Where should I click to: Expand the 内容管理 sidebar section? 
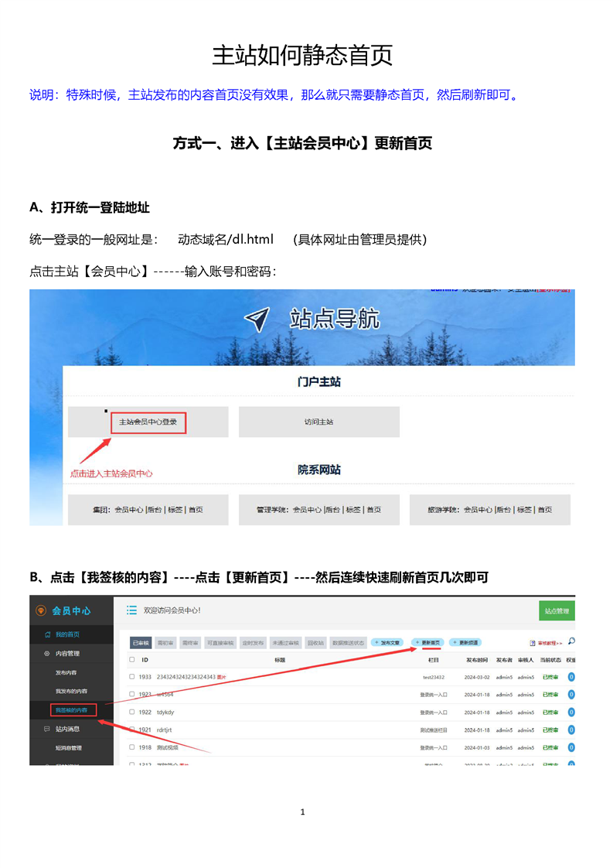point(66,654)
